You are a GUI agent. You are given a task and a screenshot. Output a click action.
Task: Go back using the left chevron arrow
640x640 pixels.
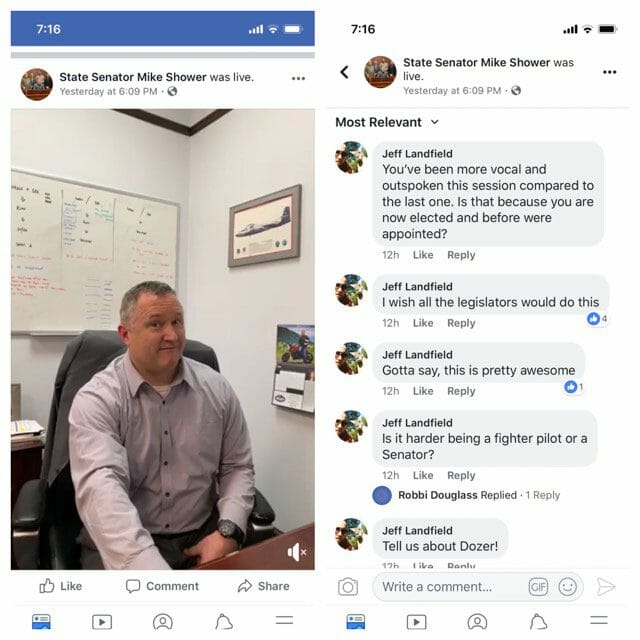point(344,72)
